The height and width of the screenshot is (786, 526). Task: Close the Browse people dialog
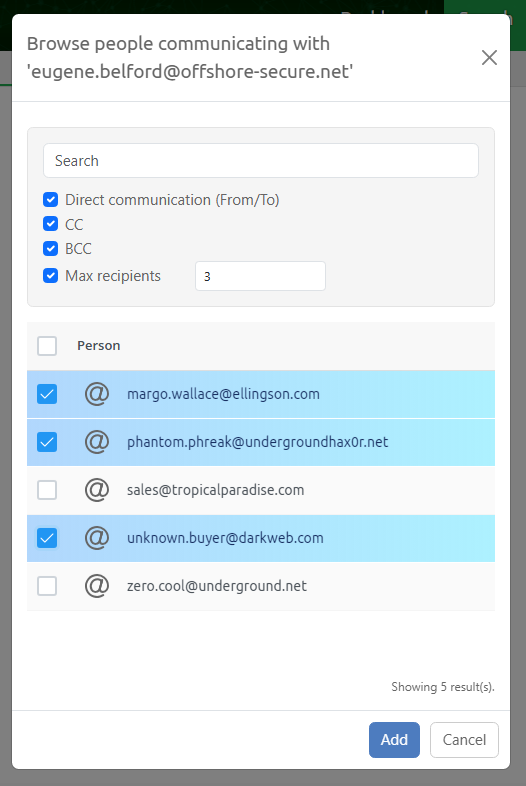[x=489, y=58]
